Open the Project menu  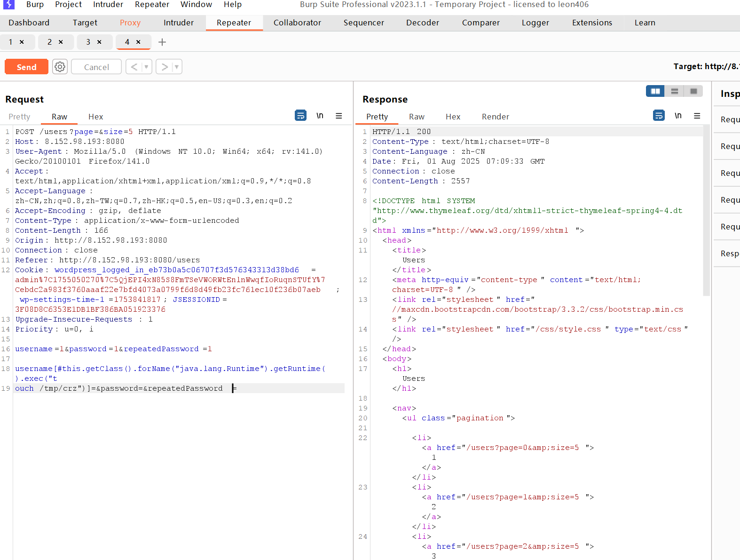[x=68, y=5]
